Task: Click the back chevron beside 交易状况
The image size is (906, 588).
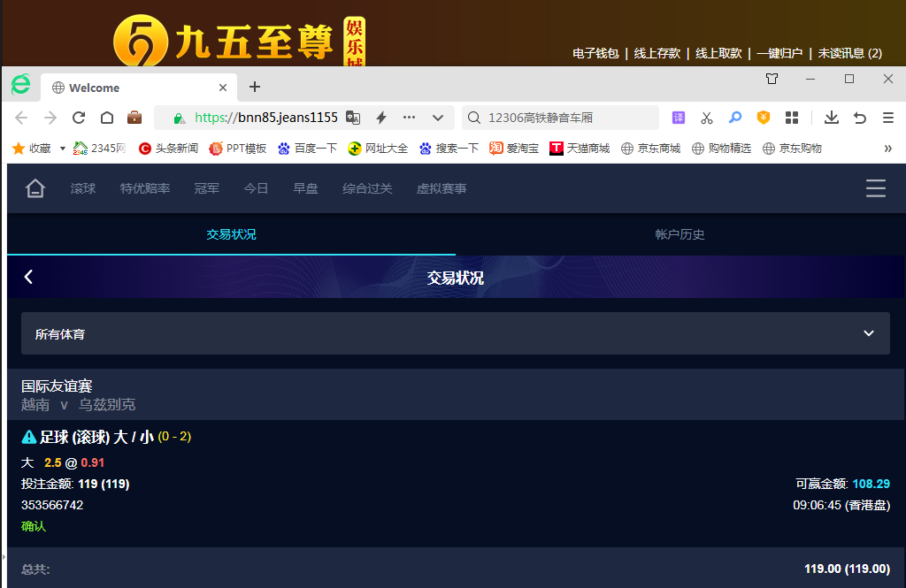Action: tap(28, 277)
